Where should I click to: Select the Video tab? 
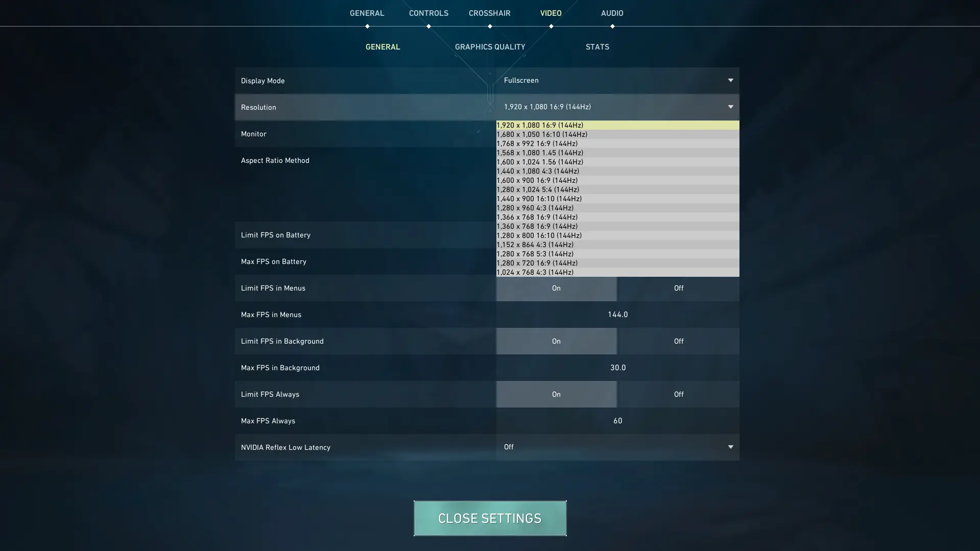pos(551,13)
